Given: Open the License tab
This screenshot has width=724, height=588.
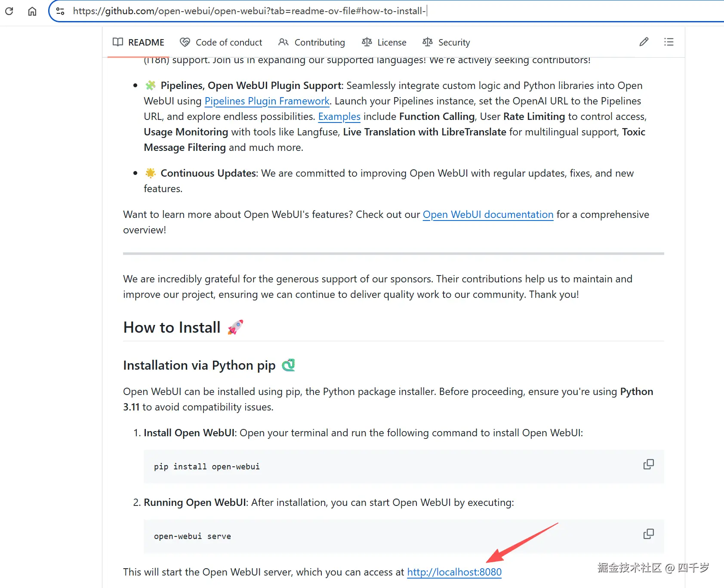Looking at the screenshot, I should click(384, 42).
